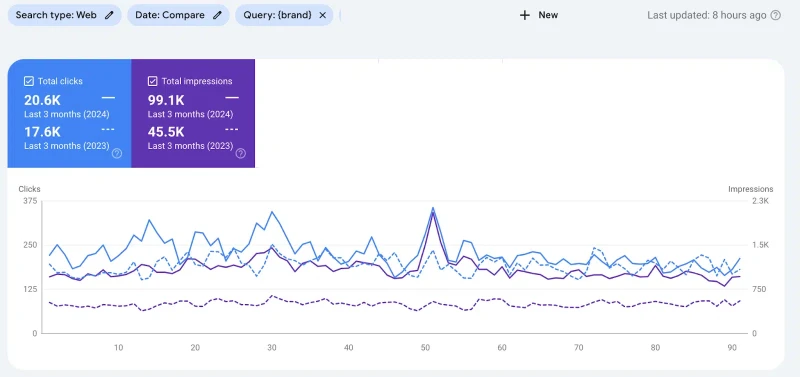Open the Date: Compare chip

pos(179,15)
